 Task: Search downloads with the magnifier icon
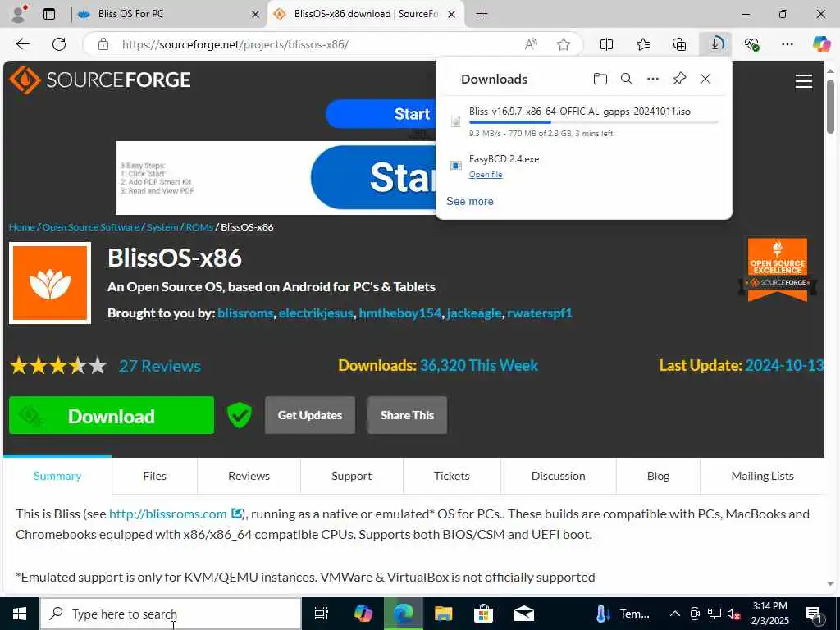[x=626, y=80]
